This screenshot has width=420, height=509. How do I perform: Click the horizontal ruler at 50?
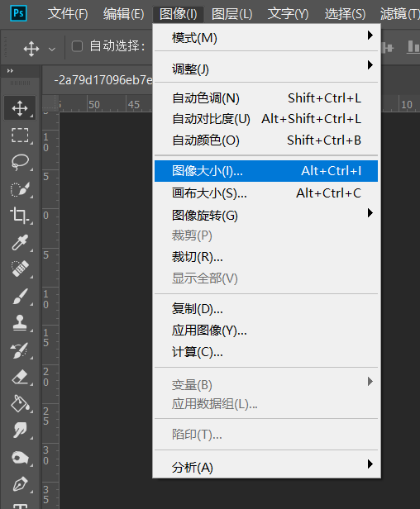click(x=94, y=104)
